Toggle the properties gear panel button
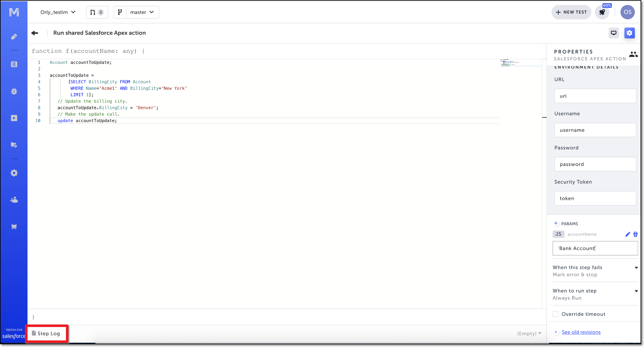 [x=629, y=33]
